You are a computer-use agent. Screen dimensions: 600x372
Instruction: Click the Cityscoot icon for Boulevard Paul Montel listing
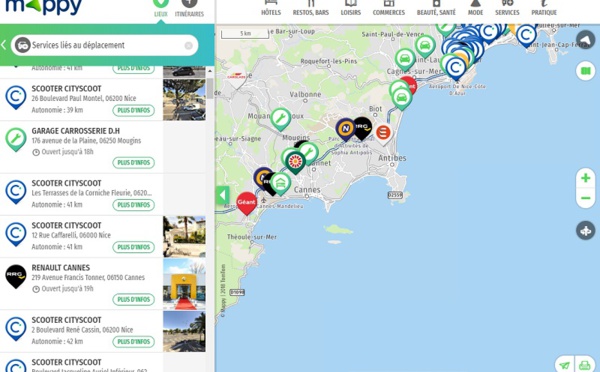16,97
